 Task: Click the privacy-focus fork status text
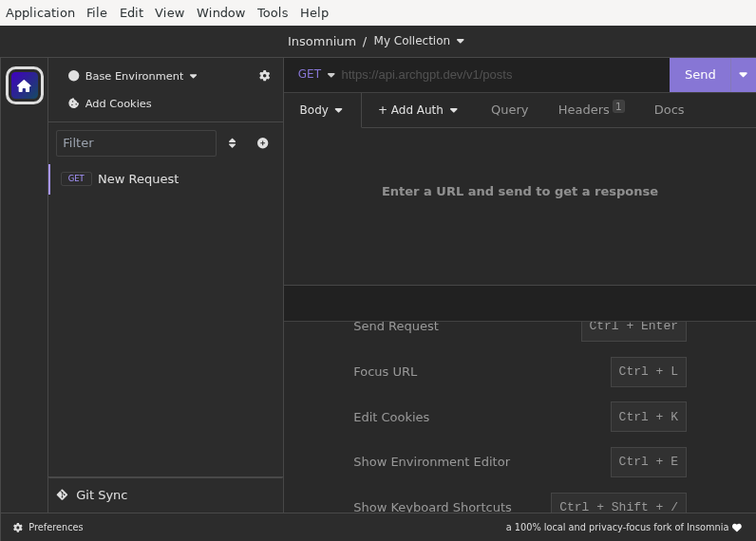(617, 528)
